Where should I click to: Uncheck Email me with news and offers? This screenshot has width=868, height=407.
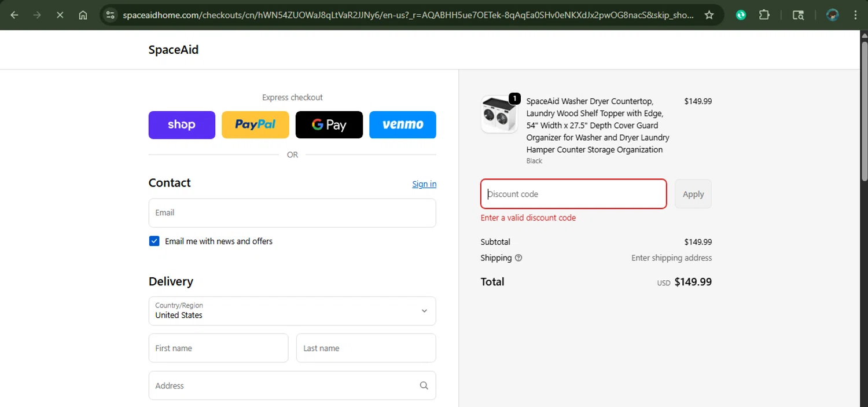[154, 241]
